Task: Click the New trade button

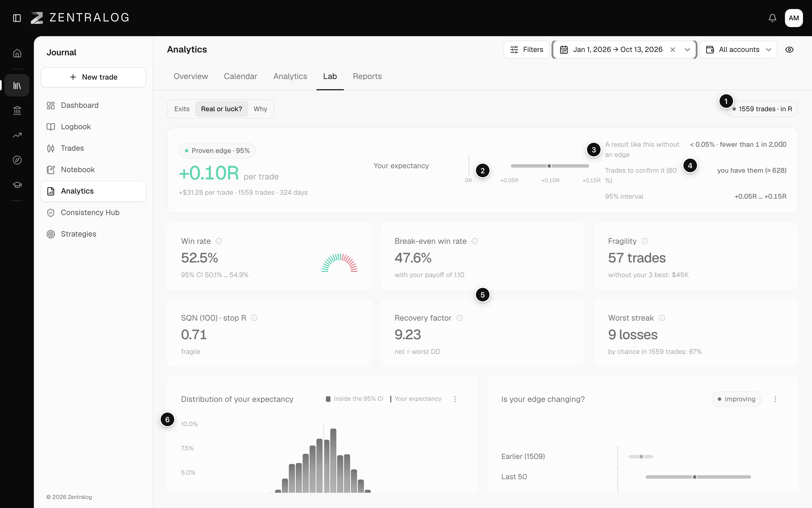Action: tap(93, 77)
